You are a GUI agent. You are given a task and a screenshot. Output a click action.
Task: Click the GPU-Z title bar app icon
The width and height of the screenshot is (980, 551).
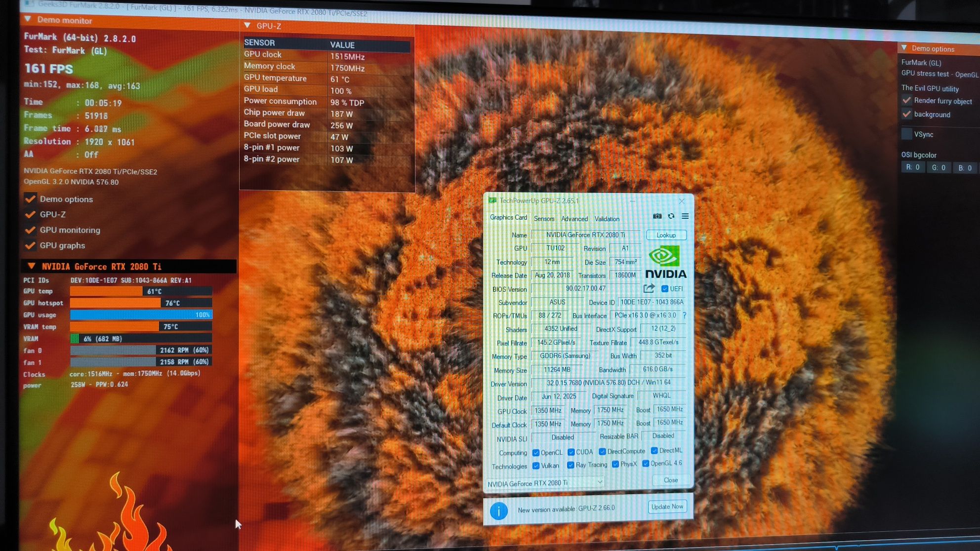[x=492, y=200]
